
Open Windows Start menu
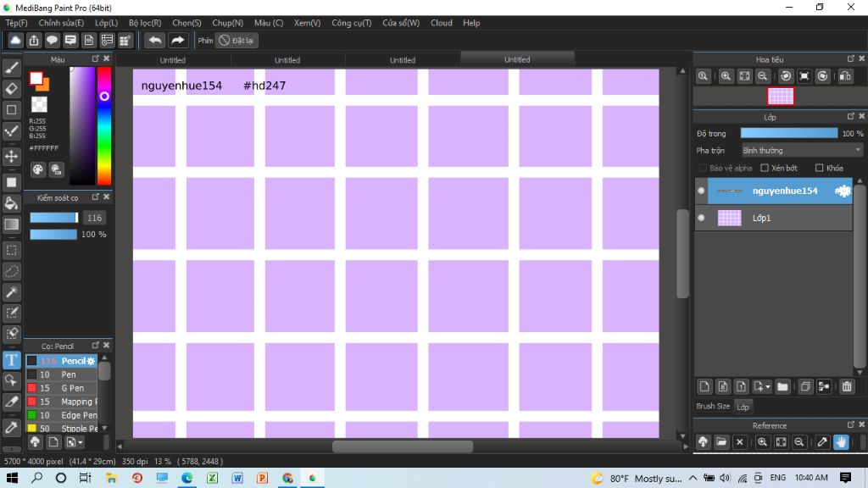(12, 478)
